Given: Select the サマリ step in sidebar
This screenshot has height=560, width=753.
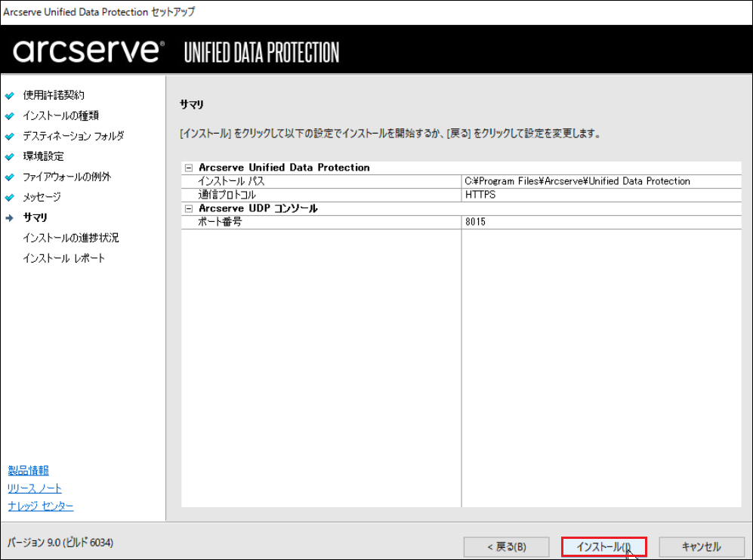Looking at the screenshot, I should [x=35, y=217].
